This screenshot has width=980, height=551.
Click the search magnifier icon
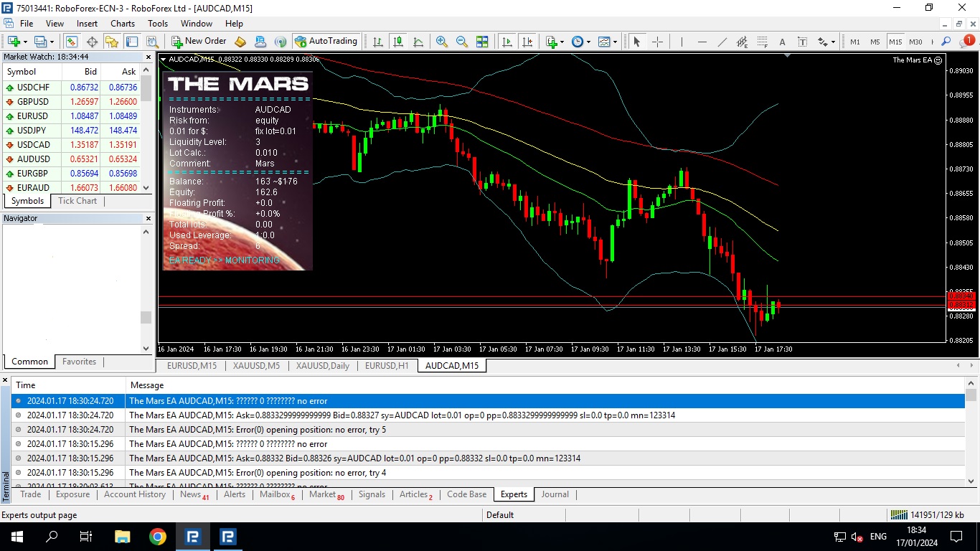coord(946,42)
